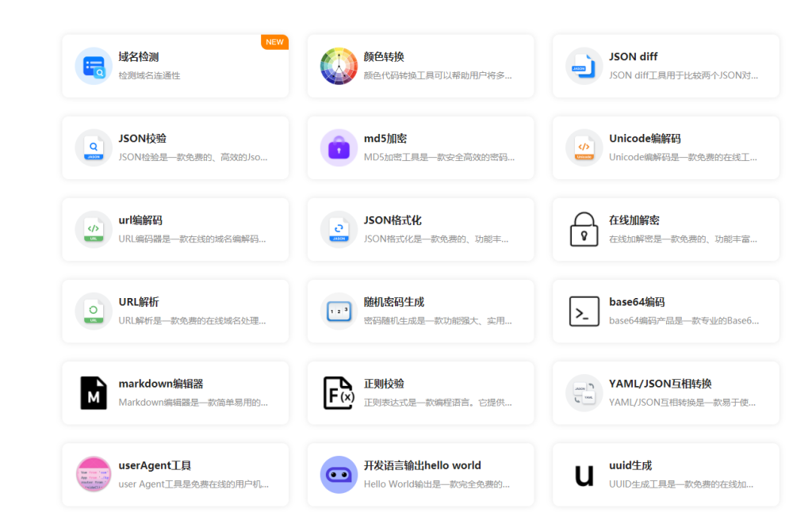
Task: Click the JSON格式化 tool icon
Action: coord(339,229)
